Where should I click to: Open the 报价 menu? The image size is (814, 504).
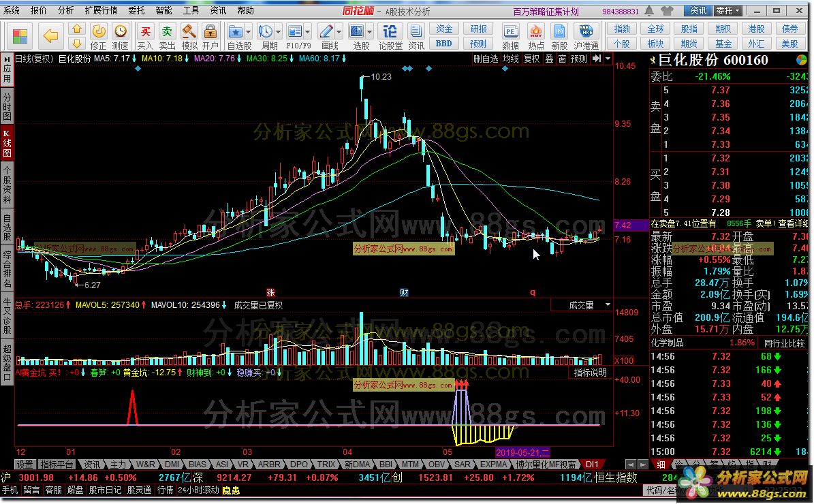click(38, 10)
